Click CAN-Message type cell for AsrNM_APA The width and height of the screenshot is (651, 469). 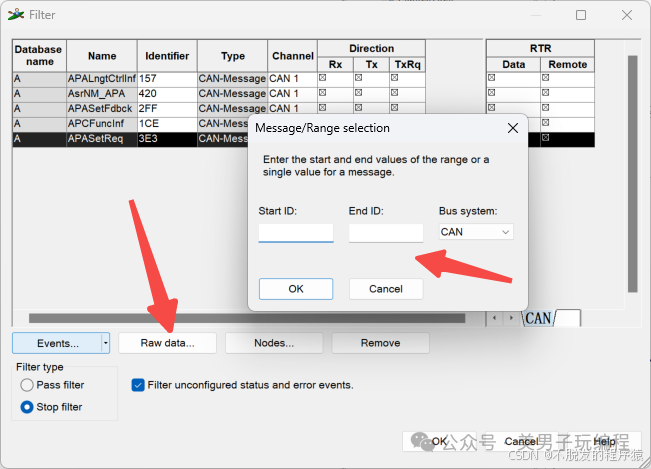coord(232,94)
